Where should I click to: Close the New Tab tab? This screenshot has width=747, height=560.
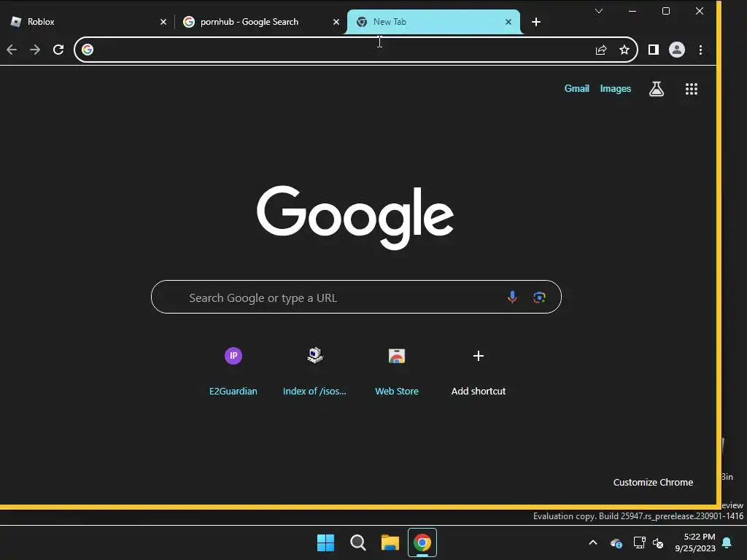click(508, 22)
